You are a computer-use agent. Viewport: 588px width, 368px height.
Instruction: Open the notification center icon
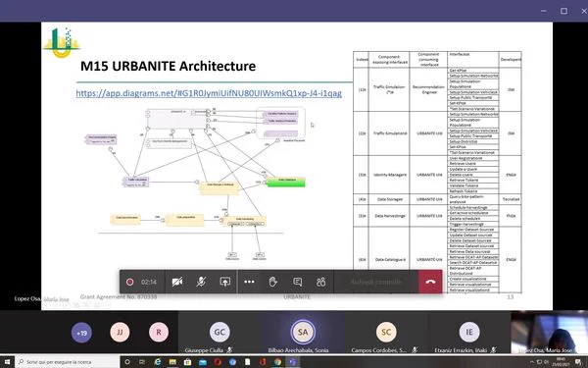(x=578, y=362)
